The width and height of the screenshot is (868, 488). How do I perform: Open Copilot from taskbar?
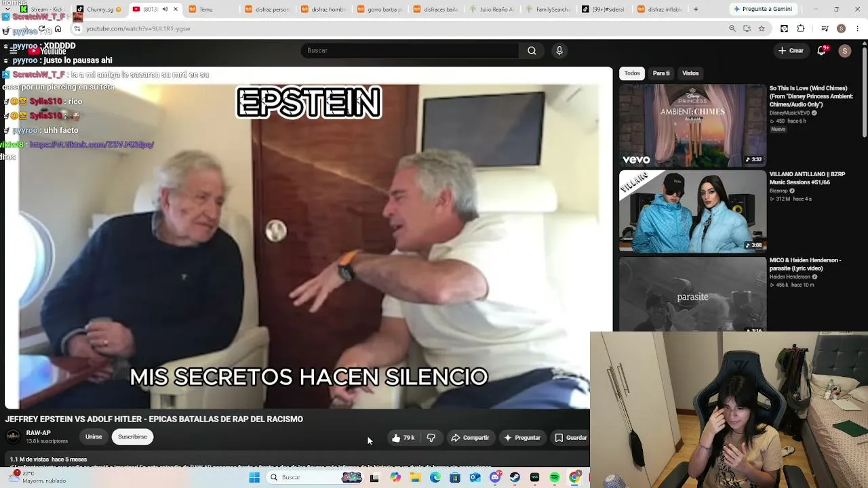pyautogui.click(x=395, y=478)
